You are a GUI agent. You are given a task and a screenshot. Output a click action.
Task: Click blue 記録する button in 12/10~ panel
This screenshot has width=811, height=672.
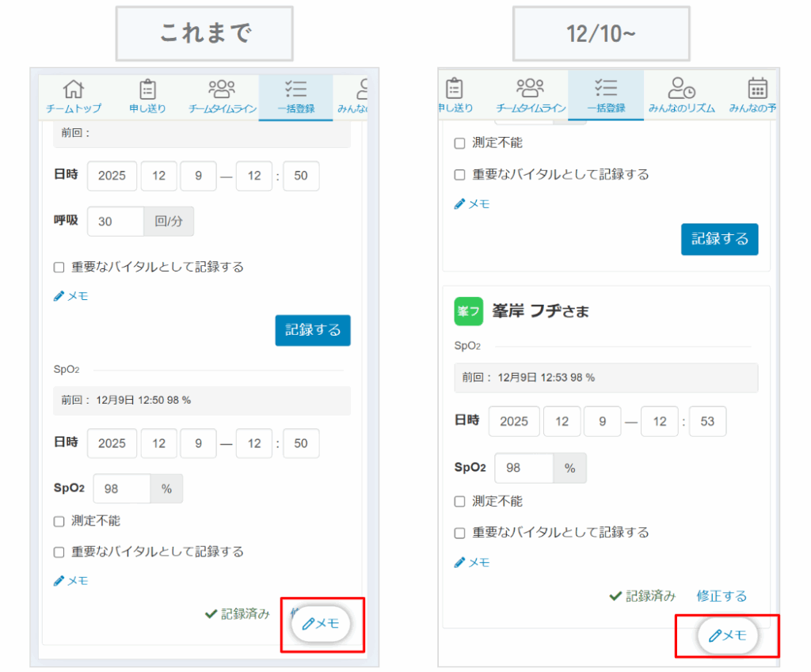point(719,239)
